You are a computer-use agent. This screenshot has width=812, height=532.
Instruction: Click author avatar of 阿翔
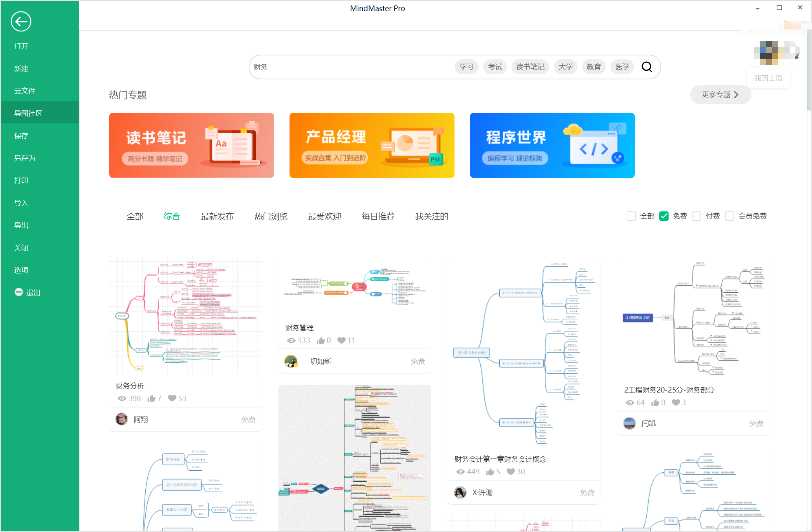point(121,419)
